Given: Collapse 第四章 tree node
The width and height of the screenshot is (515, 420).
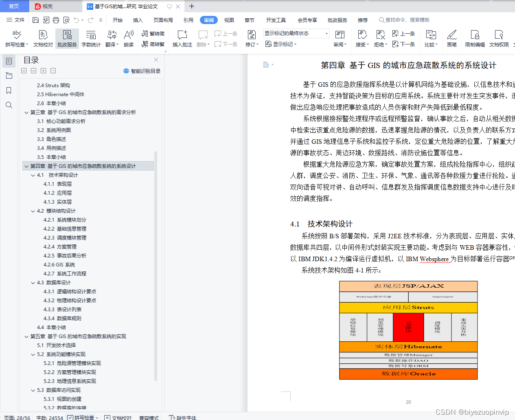Looking at the screenshot, I should coord(26,166).
